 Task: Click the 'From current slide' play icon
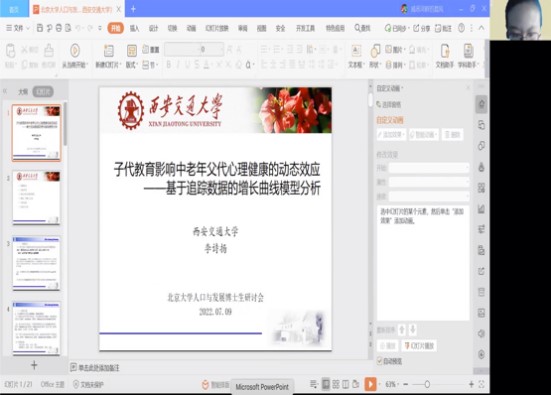pos(74,51)
